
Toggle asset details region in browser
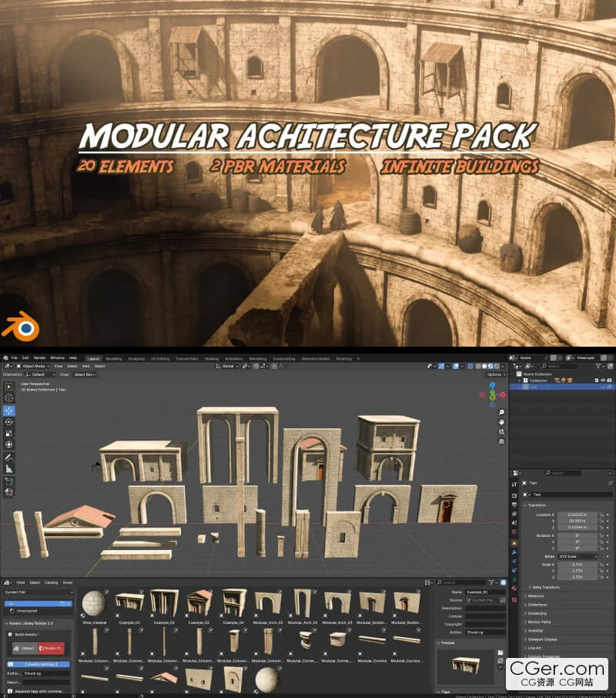(504, 582)
